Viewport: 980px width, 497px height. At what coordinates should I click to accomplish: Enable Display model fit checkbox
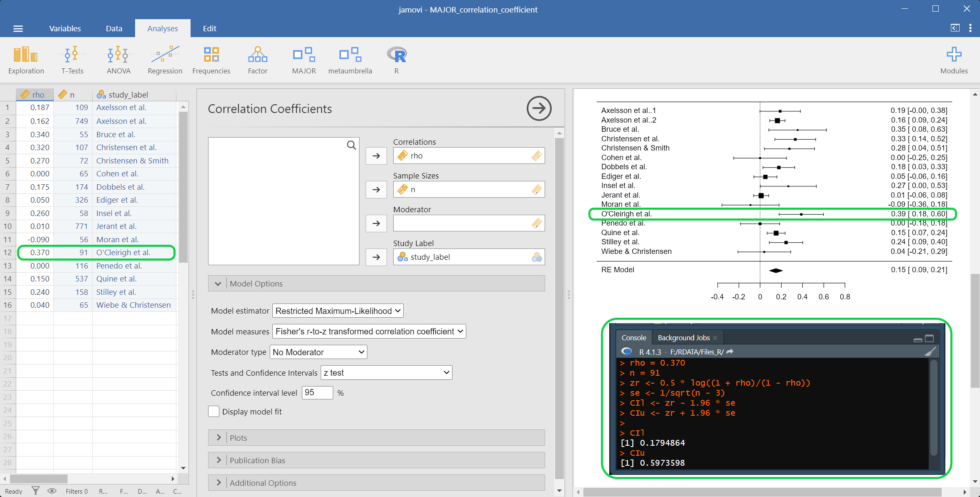point(214,412)
